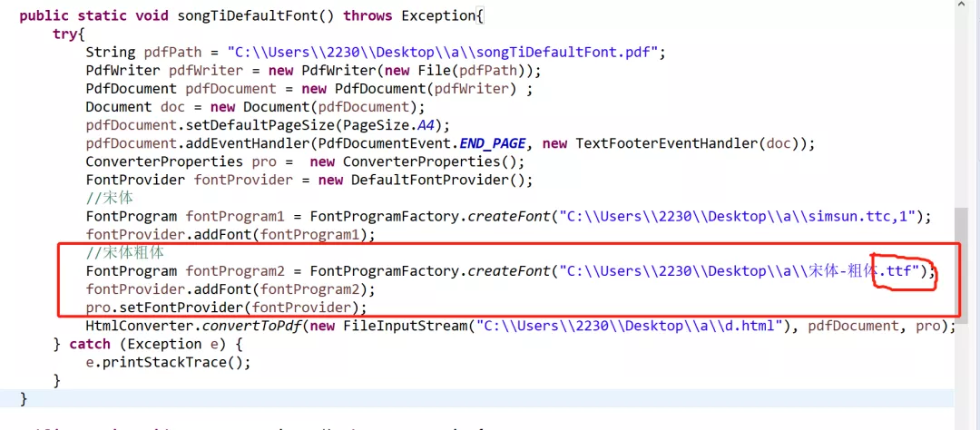Viewport: 980px width, 430px height.
Task: Click PdfDocument pdfDocument declaration line
Action: (309, 89)
